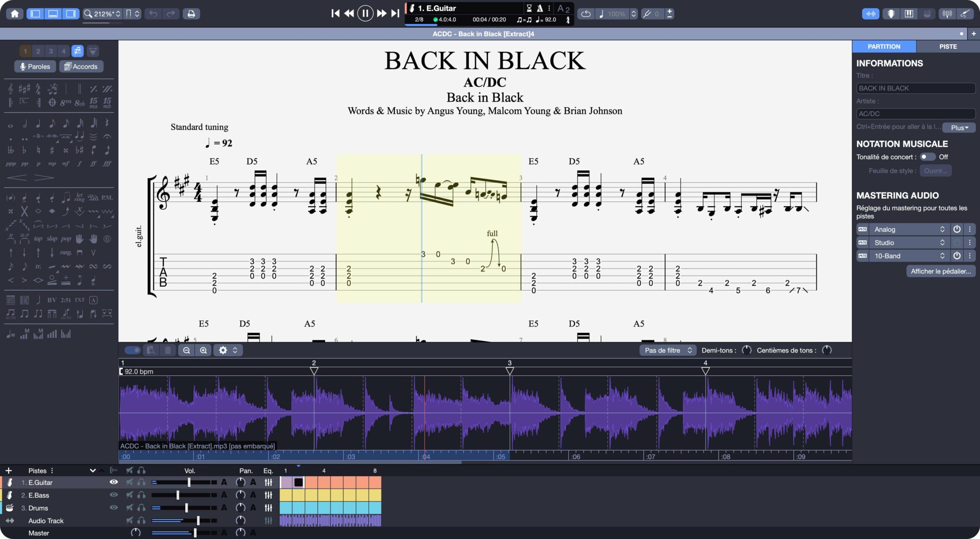Click 'Afficher le pédalier...' button
Screen dimensions: 980x539
(x=940, y=271)
